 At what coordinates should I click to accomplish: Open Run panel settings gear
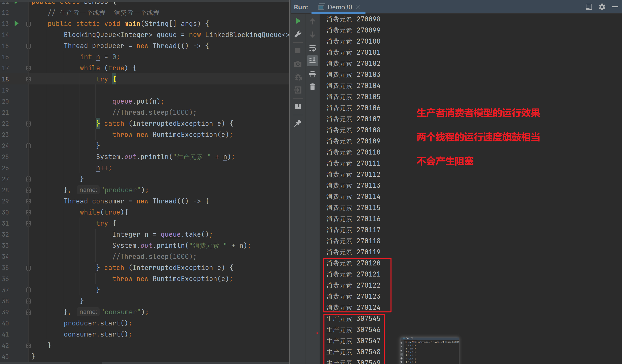[602, 7]
